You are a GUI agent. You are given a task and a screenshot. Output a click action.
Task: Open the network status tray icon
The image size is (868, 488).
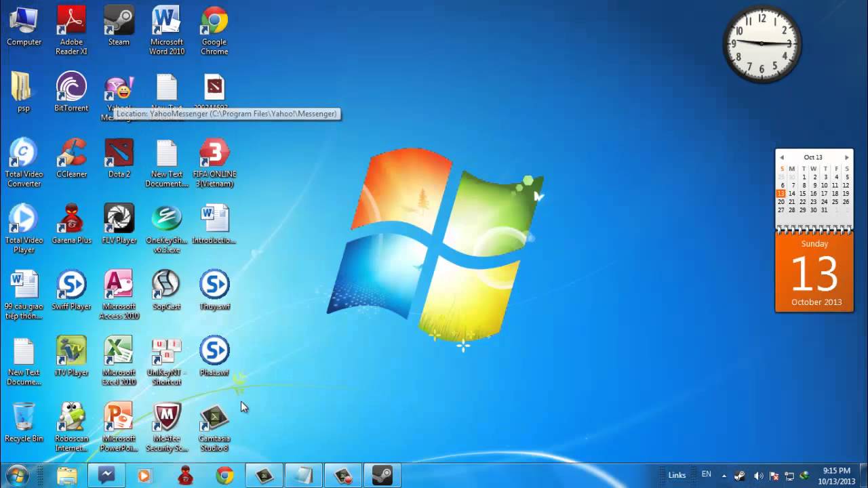coord(789,476)
